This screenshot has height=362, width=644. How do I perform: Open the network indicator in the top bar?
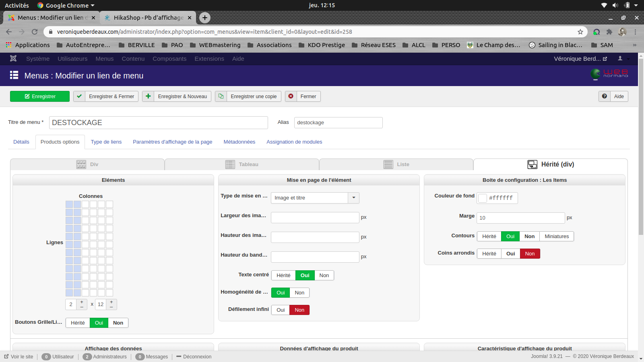(604, 5)
